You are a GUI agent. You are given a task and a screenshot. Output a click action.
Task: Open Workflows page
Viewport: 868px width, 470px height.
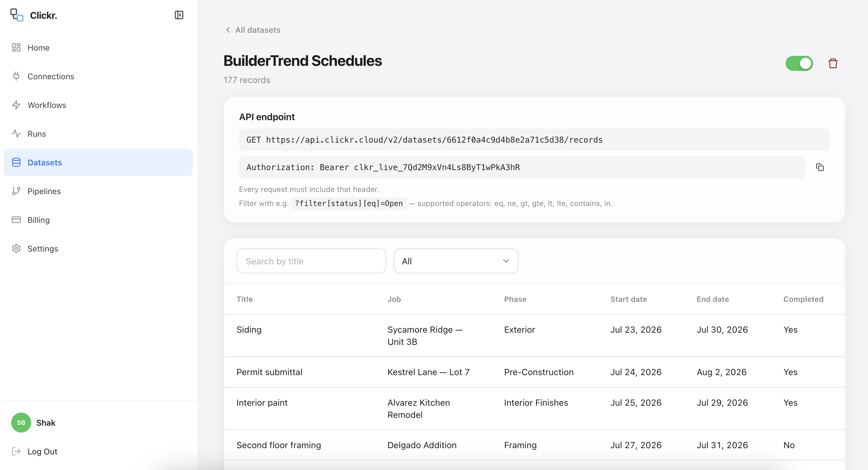pos(98,105)
